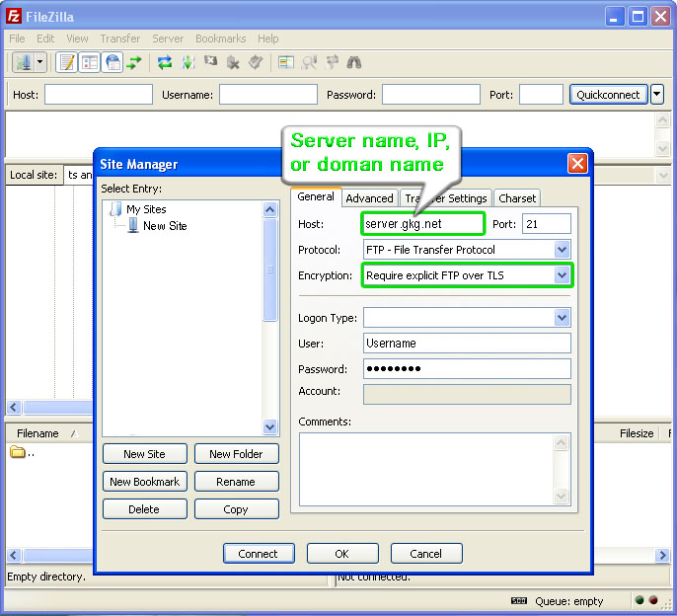The width and height of the screenshot is (677, 616).
Task: Click the red activity LED in the status bar
Action: point(653,600)
